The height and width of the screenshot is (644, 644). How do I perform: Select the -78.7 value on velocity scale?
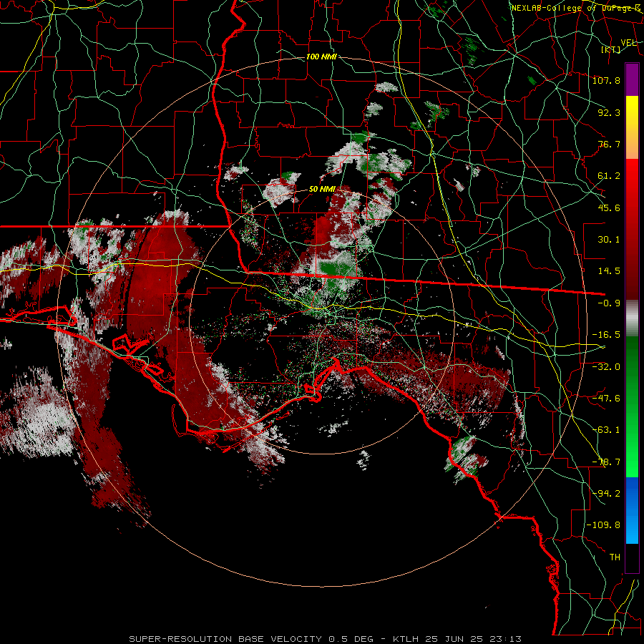click(606, 462)
